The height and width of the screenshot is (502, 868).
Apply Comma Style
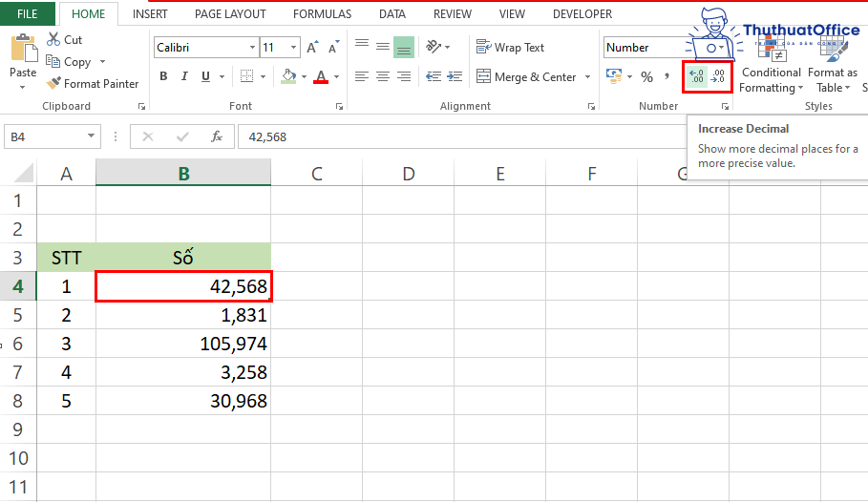point(667,76)
